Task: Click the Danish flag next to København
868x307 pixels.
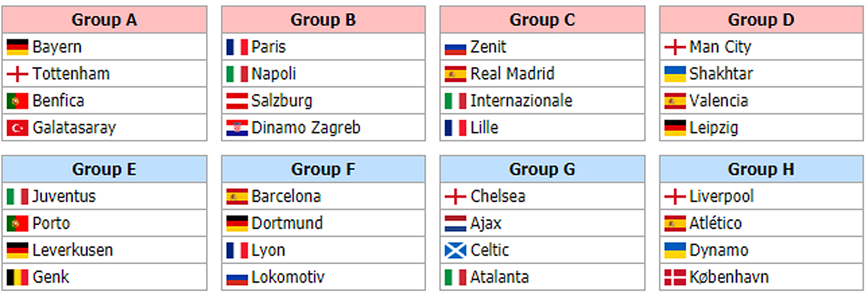Action: [x=675, y=278]
